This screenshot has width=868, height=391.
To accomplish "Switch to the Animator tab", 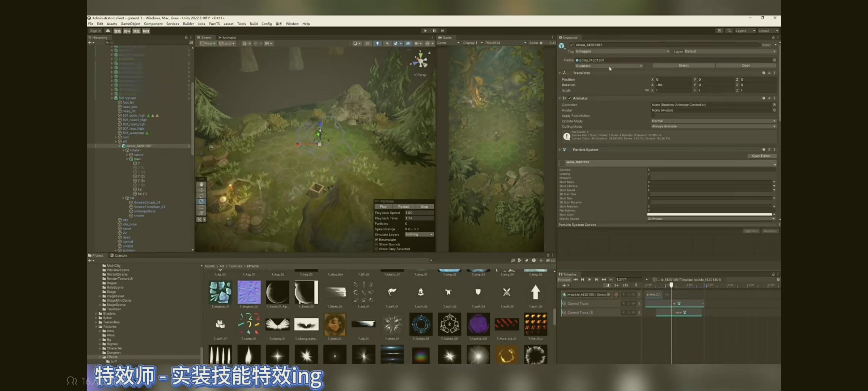I will 227,38.
